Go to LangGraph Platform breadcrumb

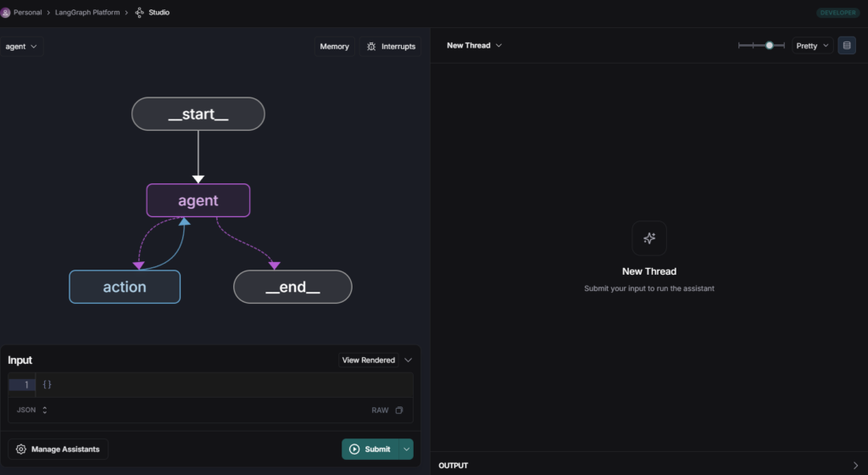tap(87, 12)
